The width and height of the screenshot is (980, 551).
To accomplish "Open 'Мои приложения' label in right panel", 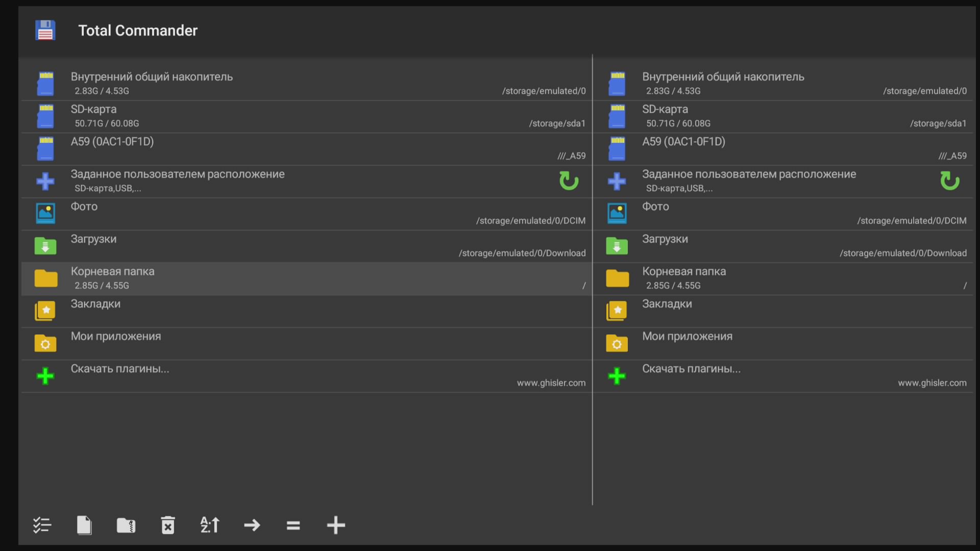I will pyautogui.click(x=688, y=336).
